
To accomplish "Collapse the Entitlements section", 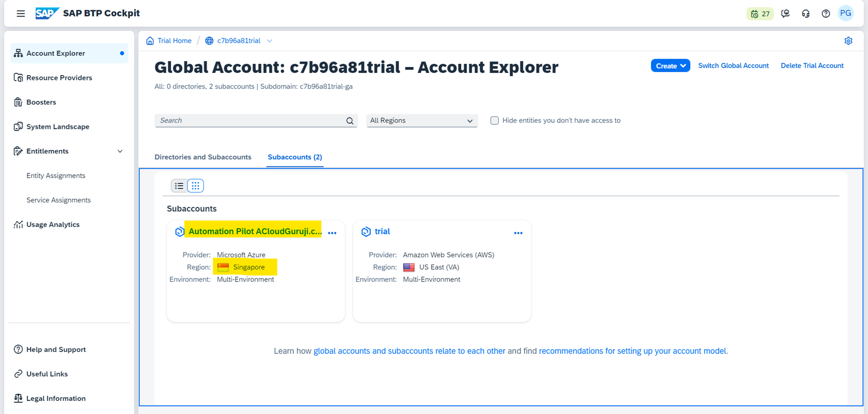I will [120, 151].
